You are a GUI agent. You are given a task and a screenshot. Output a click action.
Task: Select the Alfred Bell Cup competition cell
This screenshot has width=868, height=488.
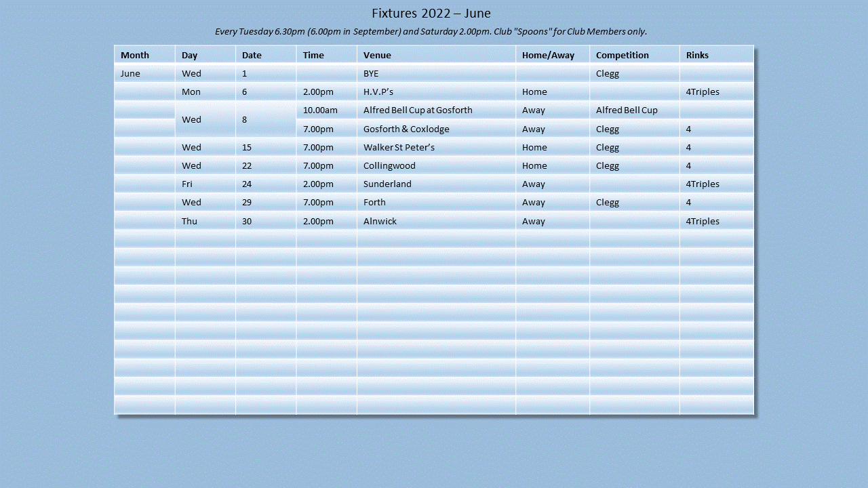click(x=627, y=110)
